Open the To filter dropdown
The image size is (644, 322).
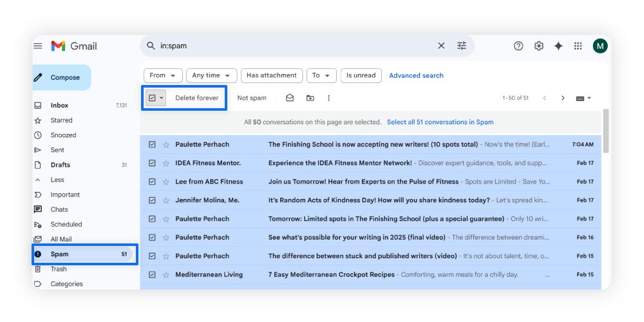click(321, 75)
